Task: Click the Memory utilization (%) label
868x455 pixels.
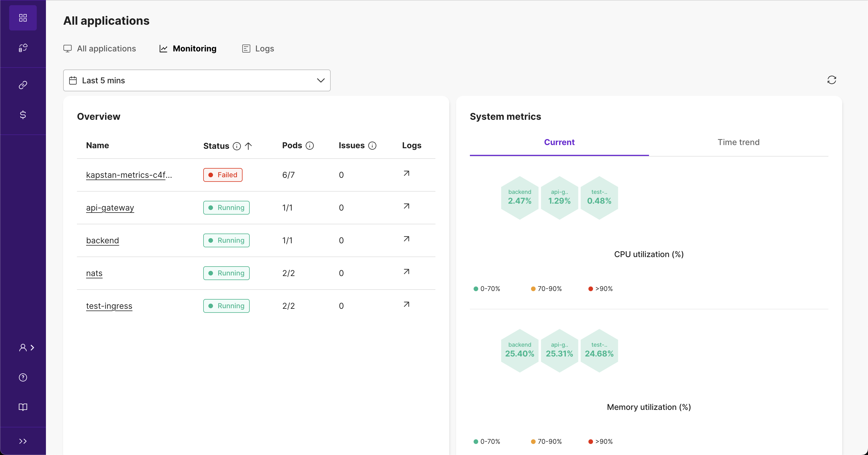Action: [x=649, y=407]
